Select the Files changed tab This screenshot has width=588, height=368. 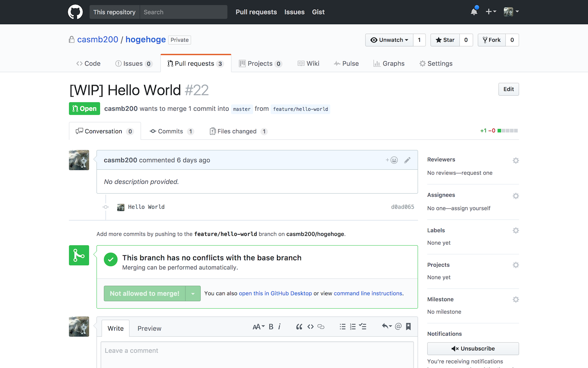(238, 131)
